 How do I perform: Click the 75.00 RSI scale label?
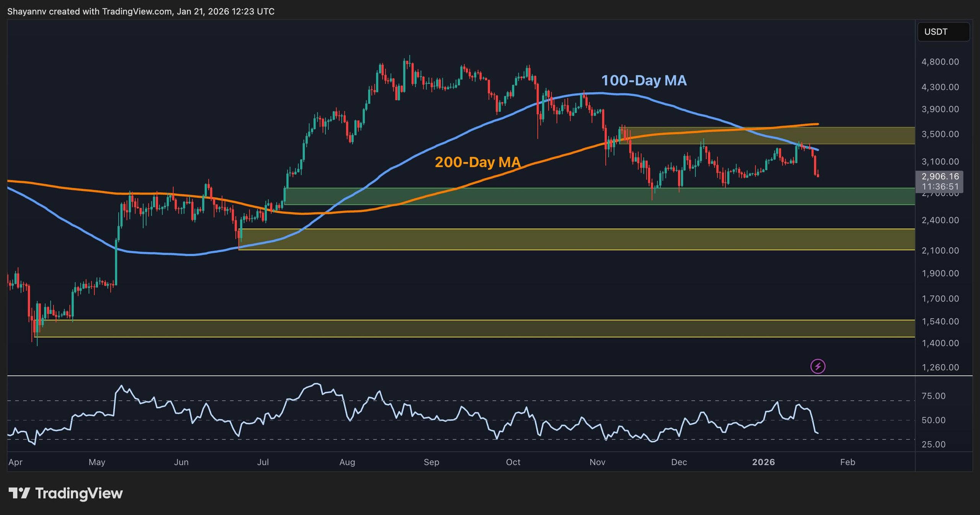pyautogui.click(x=933, y=396)
